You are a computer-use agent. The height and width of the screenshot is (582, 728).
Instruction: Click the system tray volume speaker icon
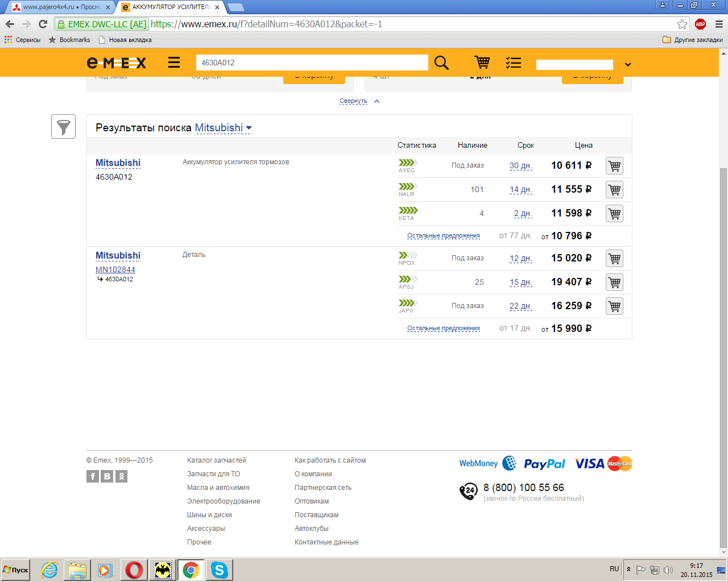(x=668, y=569)
